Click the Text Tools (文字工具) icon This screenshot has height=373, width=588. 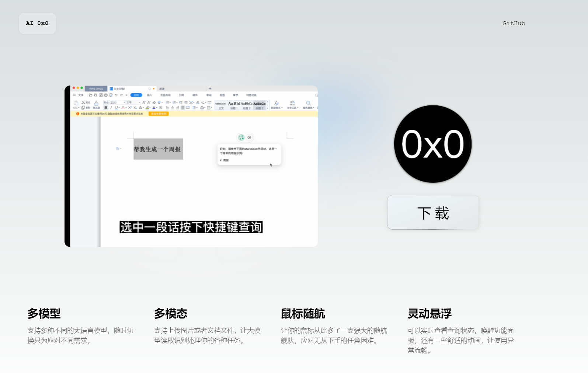pos(292,104)
